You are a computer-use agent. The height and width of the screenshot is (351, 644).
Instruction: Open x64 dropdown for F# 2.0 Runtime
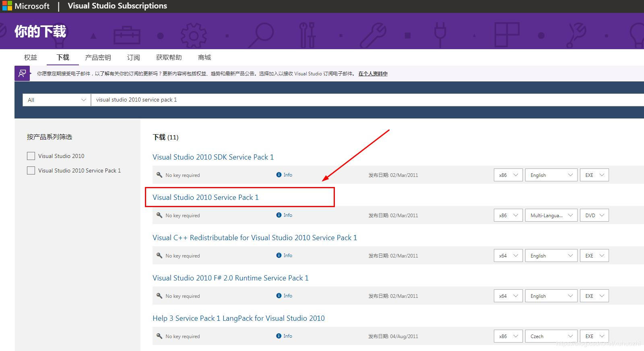click(508, 296)
